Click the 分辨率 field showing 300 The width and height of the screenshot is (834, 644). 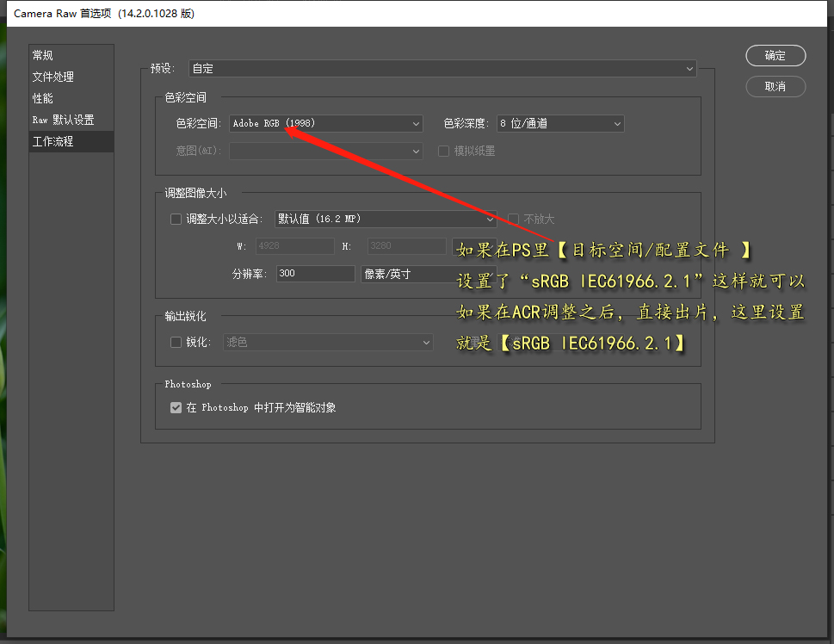tap(315, 274)
